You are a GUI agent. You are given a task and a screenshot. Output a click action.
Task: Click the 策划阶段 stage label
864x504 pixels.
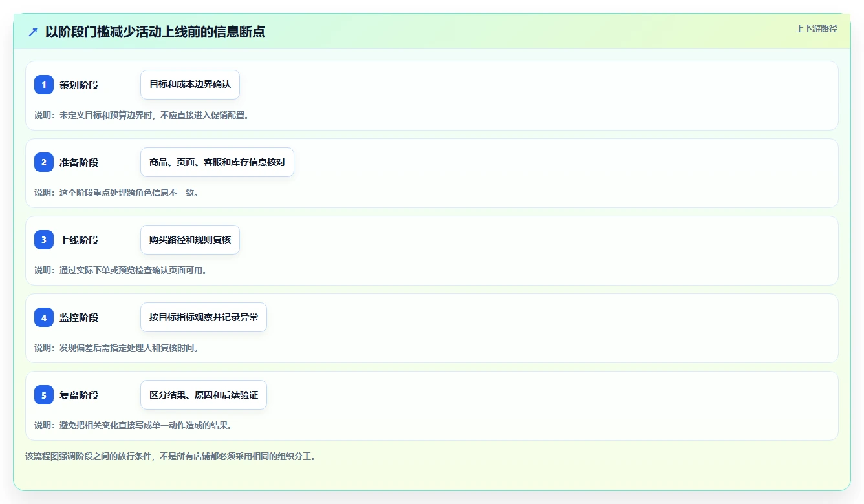79,85
